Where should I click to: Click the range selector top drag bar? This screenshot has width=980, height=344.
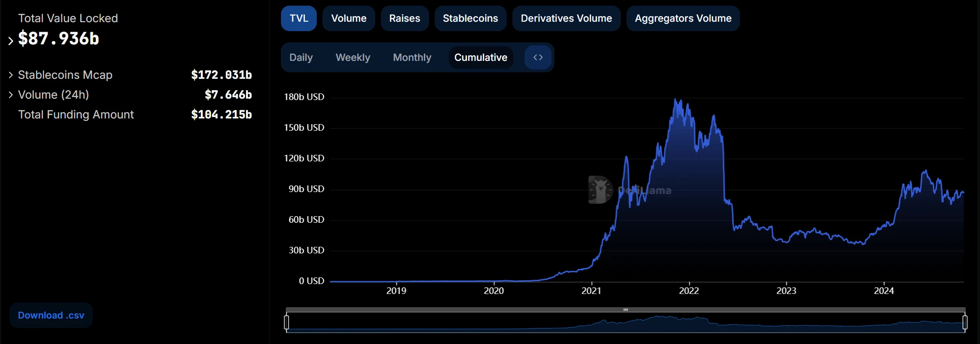point(625,310)
